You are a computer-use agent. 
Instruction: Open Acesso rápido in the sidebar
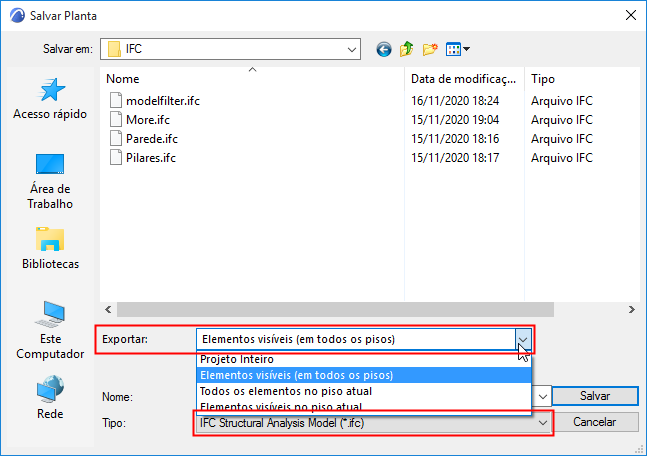(50, 99)
